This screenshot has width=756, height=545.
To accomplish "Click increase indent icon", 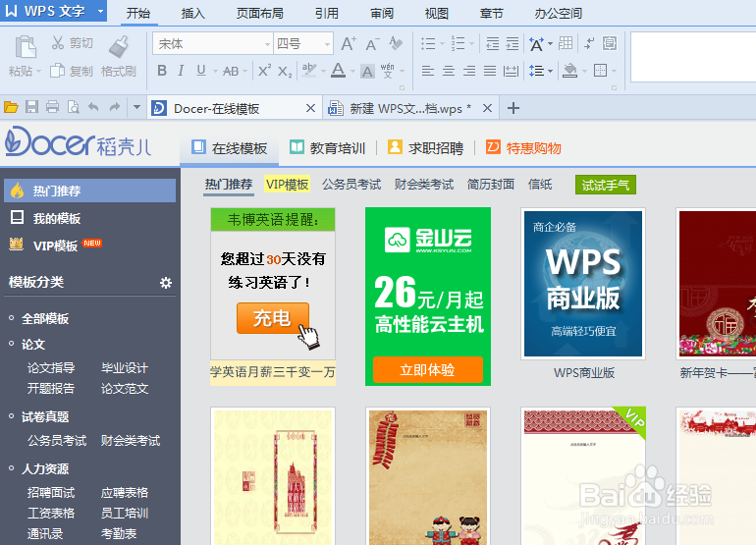I will (x=513, y=44).
